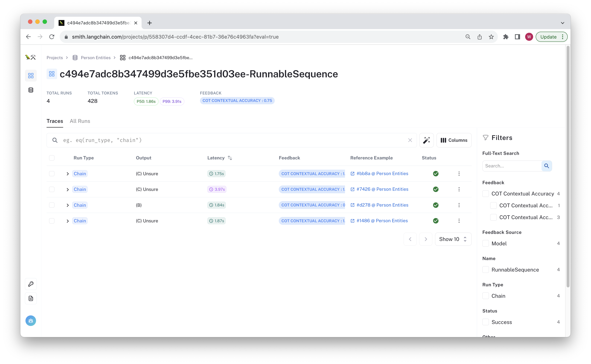Expand the Chain row with 1.87s latency
The height and width of the screenshot is (364, 591).
68,221
